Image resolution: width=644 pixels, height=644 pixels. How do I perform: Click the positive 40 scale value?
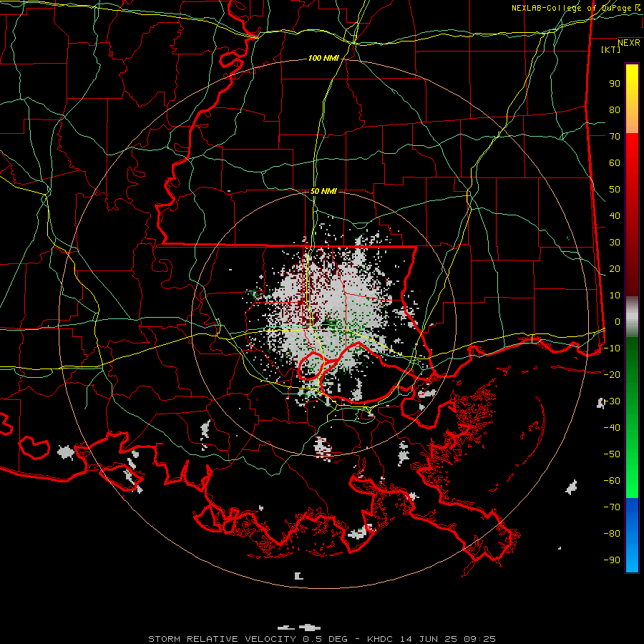615,216
